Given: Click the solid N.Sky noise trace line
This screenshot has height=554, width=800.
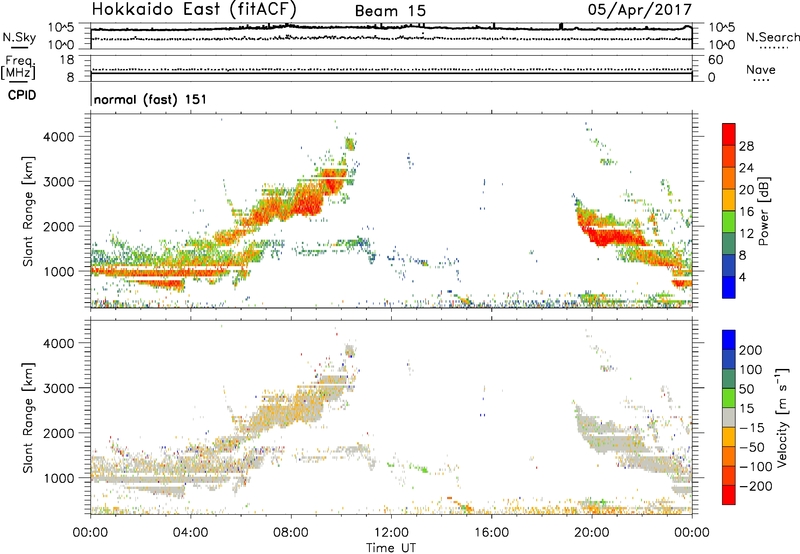Looking at the screenshot, I should [x=391, y=28].
